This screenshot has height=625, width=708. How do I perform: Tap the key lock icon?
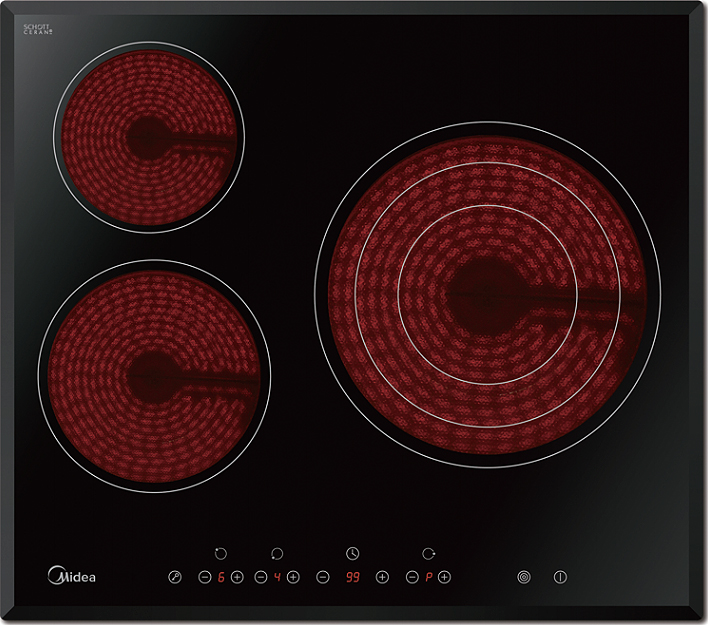(x=175, y=577)
